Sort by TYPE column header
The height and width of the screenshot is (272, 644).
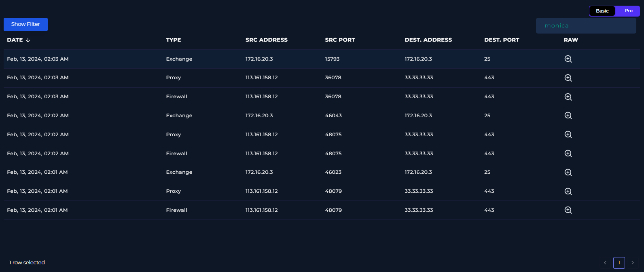(x=174, y=40)
